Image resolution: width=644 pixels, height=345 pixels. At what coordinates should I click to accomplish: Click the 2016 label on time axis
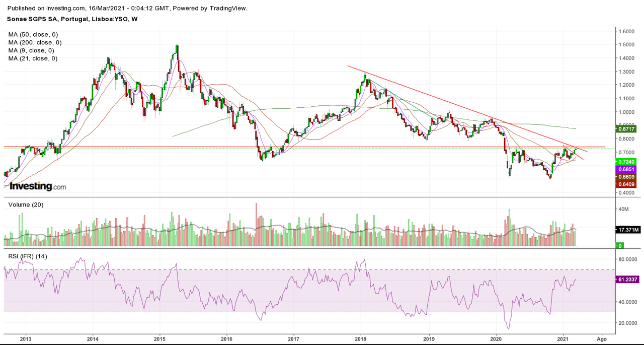[x=226, y=339]
